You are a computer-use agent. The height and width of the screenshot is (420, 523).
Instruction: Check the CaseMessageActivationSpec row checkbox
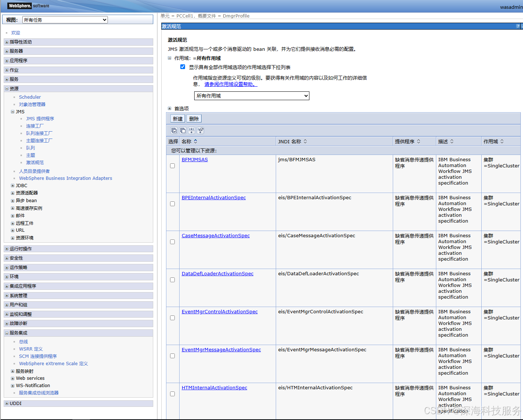click(x=172, y=242)
